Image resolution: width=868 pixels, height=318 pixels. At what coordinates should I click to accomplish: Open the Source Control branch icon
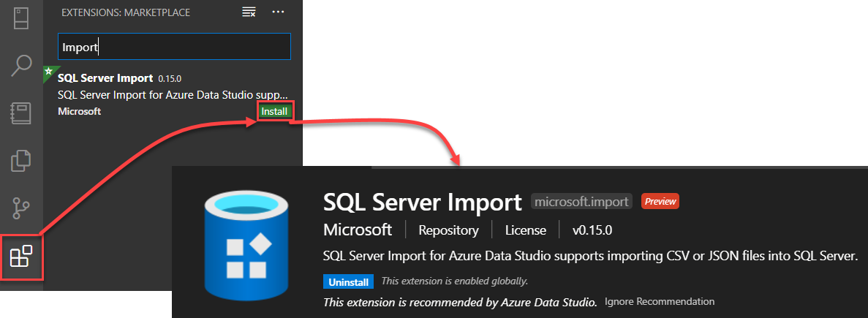pos(21,209)
